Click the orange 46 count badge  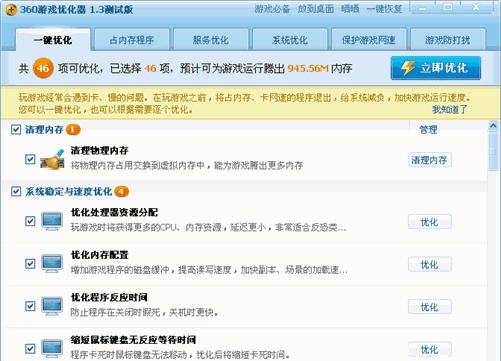43,68
